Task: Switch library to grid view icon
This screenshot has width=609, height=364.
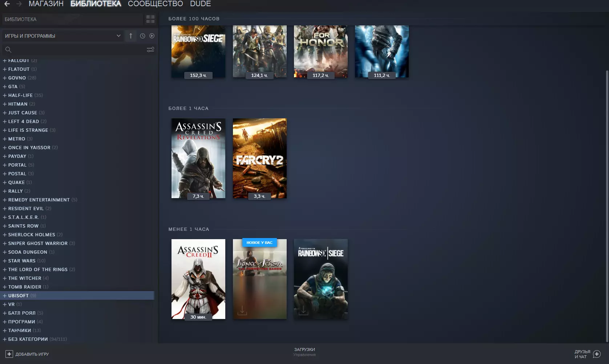Action: tap(150, 19)
